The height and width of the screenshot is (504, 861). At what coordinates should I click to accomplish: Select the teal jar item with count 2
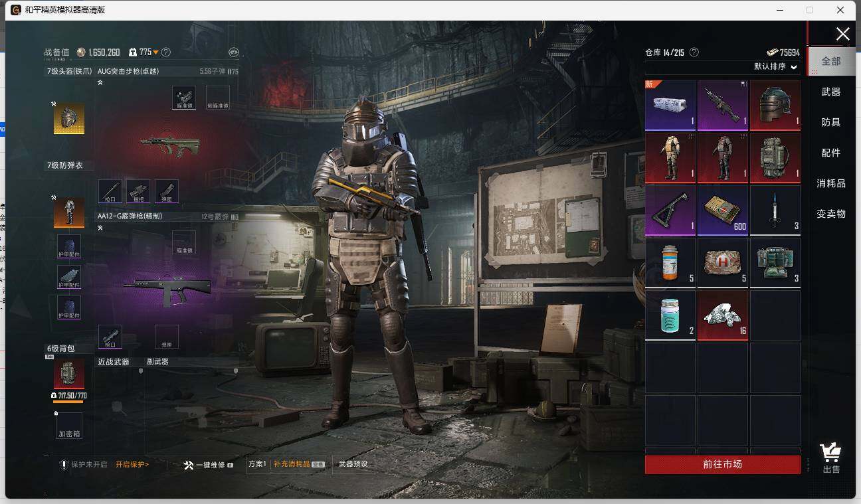coord(670,315)
